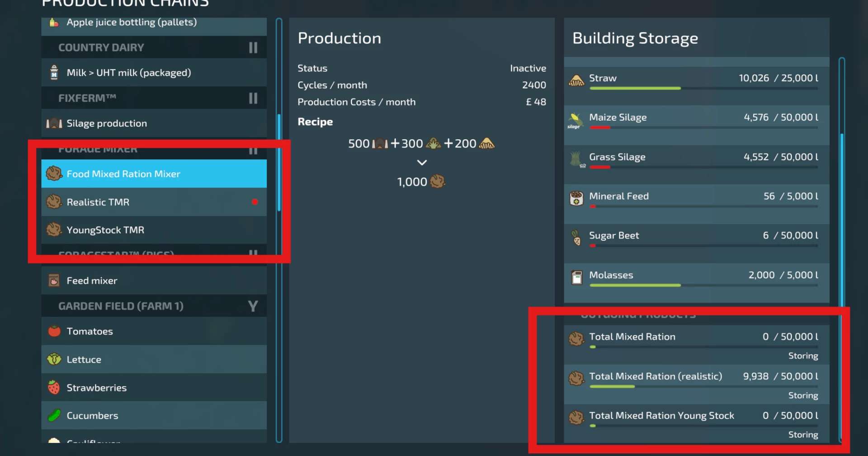Select the YoungStock TMR production
Viewport: 868px width, 456px height.
point(154,230)
